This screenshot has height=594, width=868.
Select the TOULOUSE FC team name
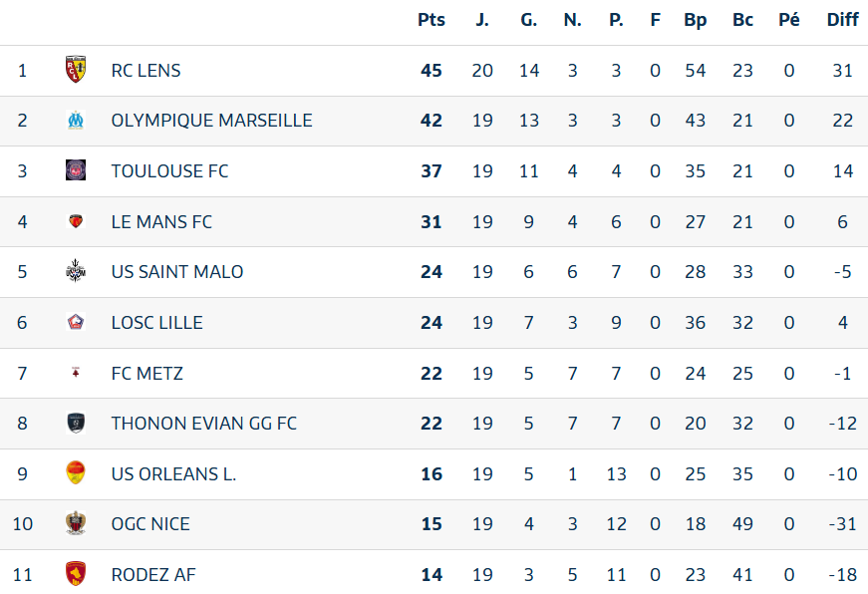(170, 171)
